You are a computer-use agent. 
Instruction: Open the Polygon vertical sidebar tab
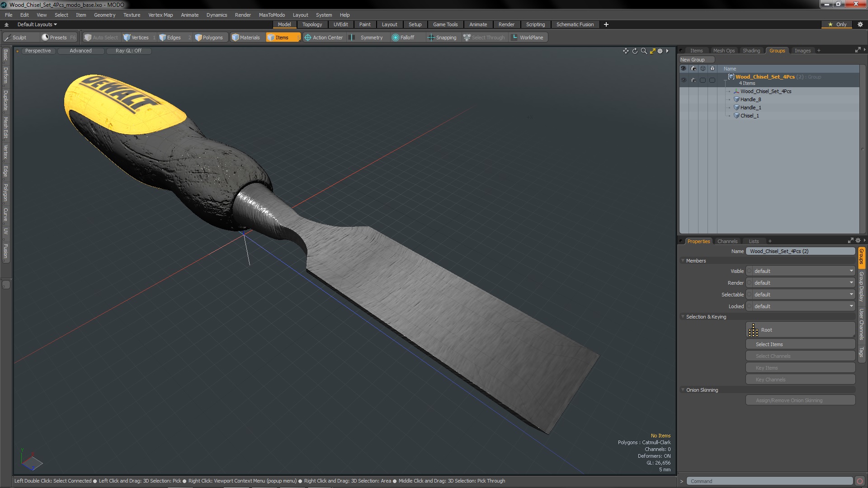tap(5, 192)
